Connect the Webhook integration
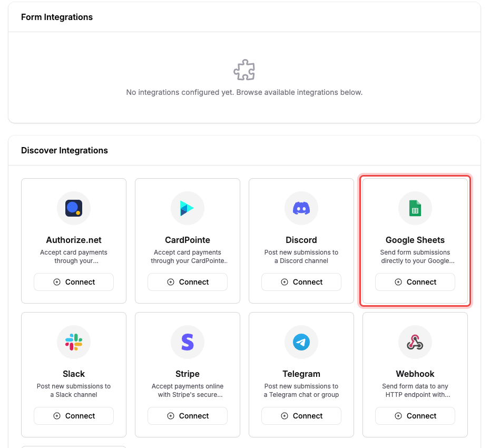Image resolution: width=490 pixels, height=448 pixels. (415, 416)
